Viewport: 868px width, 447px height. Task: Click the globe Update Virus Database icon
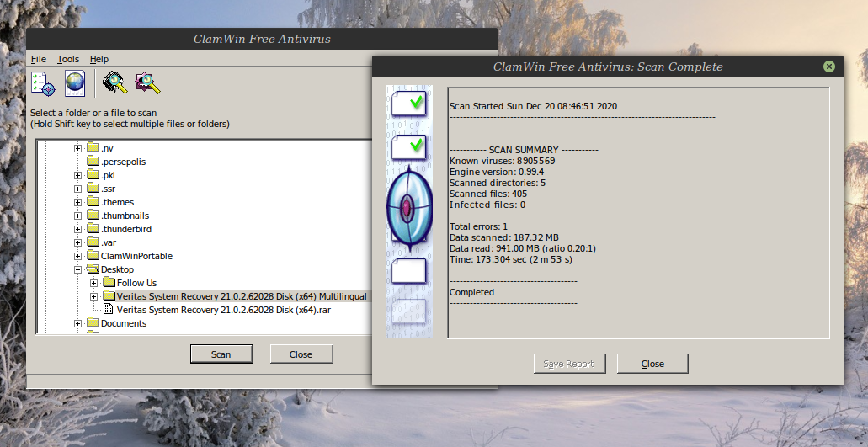click(x=75, y=83)
